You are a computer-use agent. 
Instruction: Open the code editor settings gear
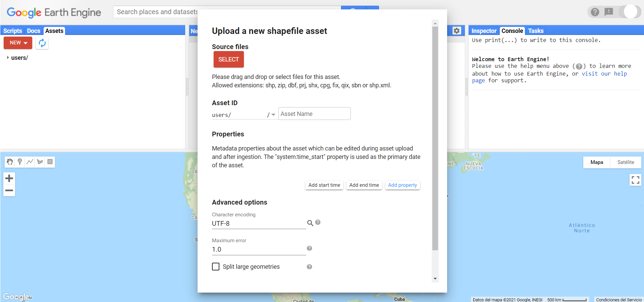coord(457,31)
